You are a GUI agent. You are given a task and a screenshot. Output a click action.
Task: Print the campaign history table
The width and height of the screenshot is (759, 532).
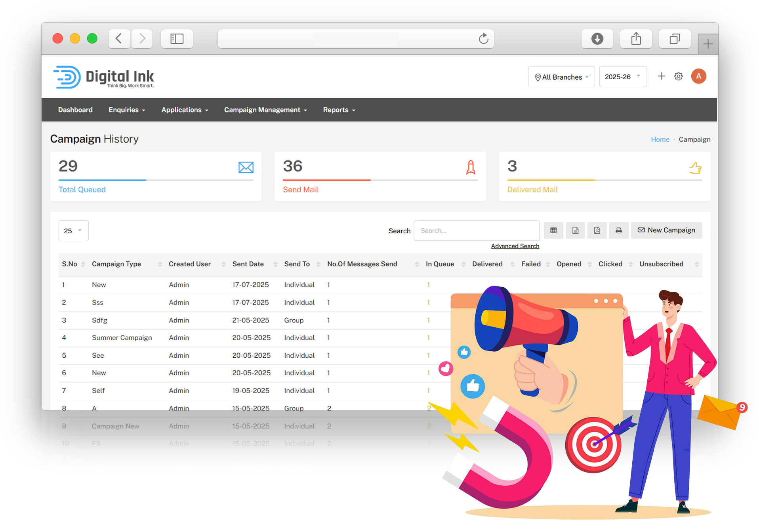[618, 231]
